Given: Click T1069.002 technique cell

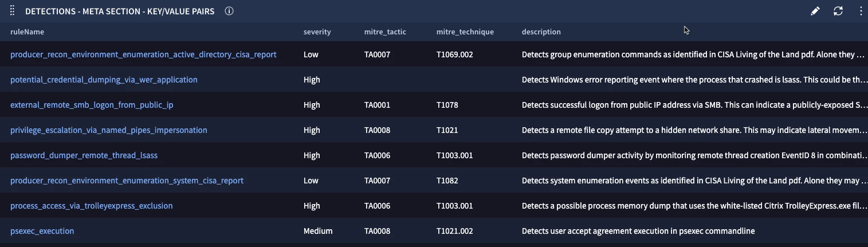Looking at the screenshot, I should point(454,55).
